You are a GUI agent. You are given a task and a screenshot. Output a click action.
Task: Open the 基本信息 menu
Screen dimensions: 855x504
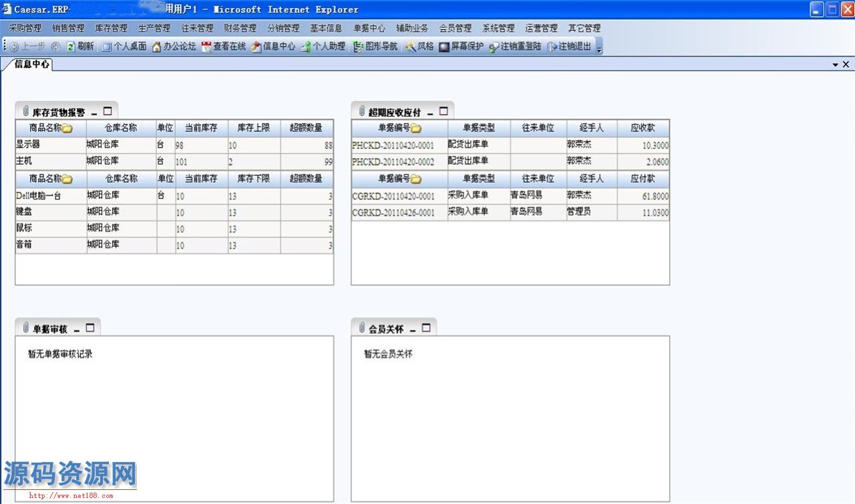(326, 28)
